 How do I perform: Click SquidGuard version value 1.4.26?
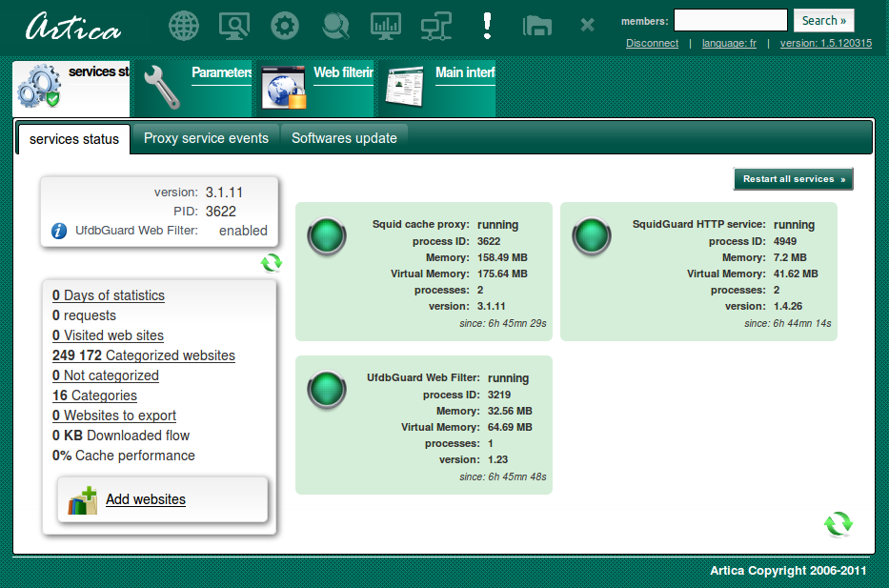788,306
